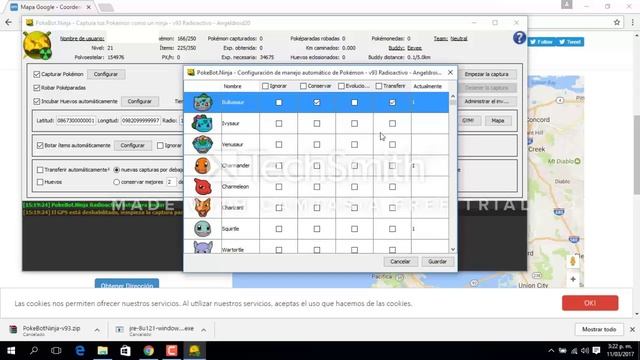The image size is (640, 360).
Task: Select the Charizard sprite icon
Action: click(x=203, y=208)
